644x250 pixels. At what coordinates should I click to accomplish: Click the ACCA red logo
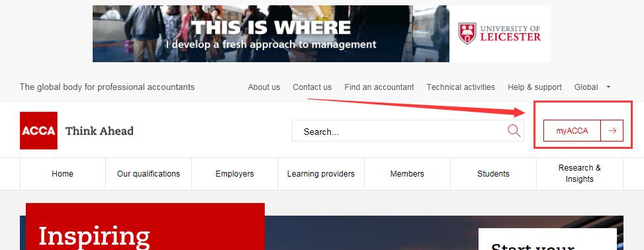[x=38, y=130]
